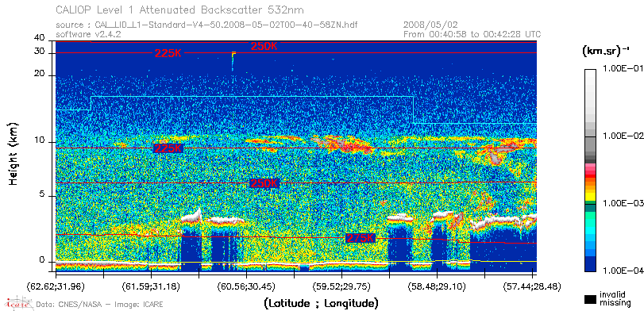Click the colorbar label '1.00E-03'
The height and width of the screenshot is (311, 644).
point(623,204)
